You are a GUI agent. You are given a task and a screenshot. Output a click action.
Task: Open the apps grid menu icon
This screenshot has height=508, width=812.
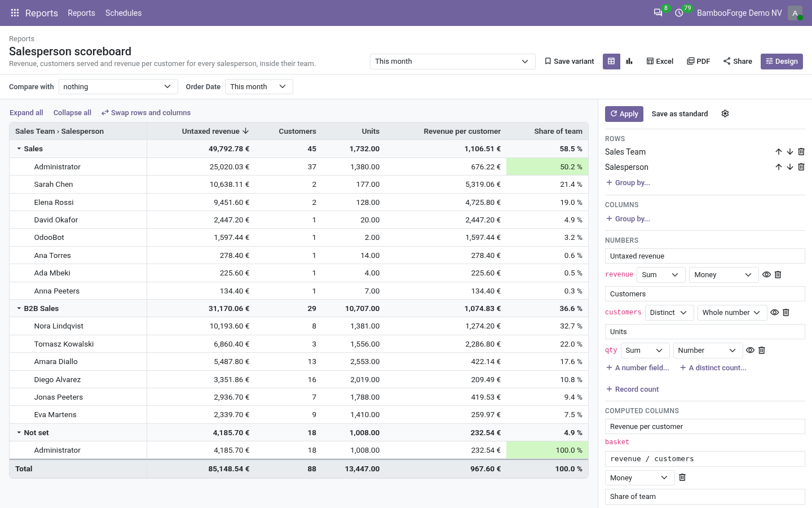pyautogui.click(x=15, y=13)
